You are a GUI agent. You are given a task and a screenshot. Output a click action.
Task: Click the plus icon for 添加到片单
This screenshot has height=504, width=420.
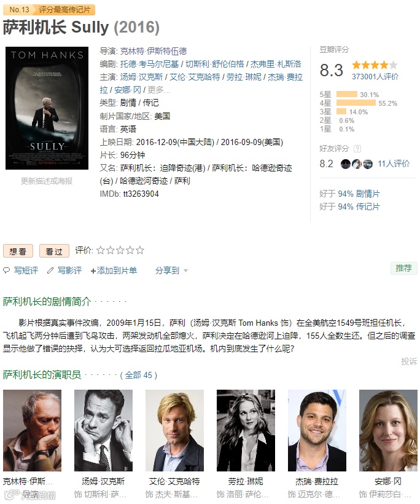pos(93,271)
